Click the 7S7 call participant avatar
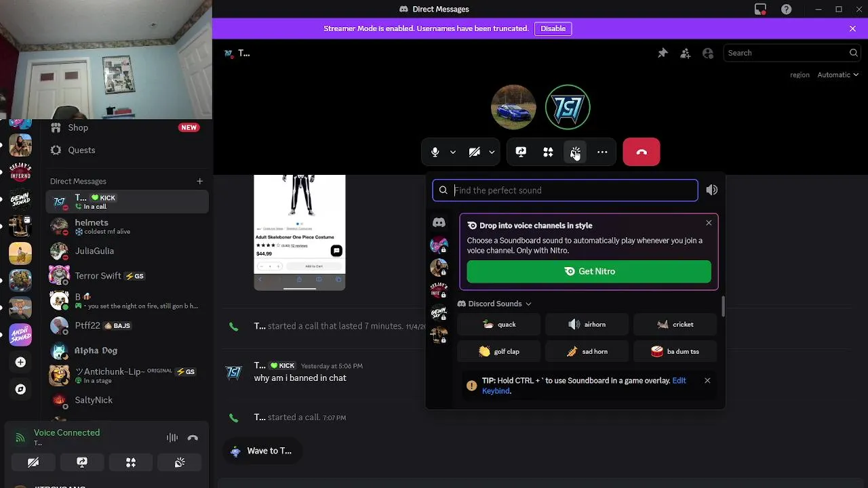868x488 pixels. [568, 107]
